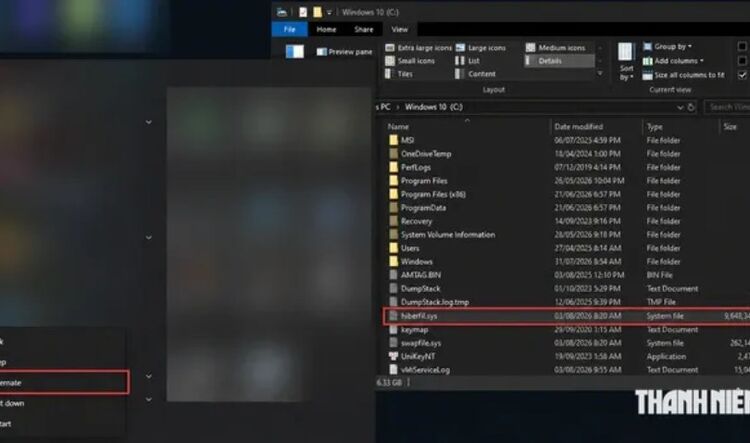Choose Content layout

click(x=475, y=74)
